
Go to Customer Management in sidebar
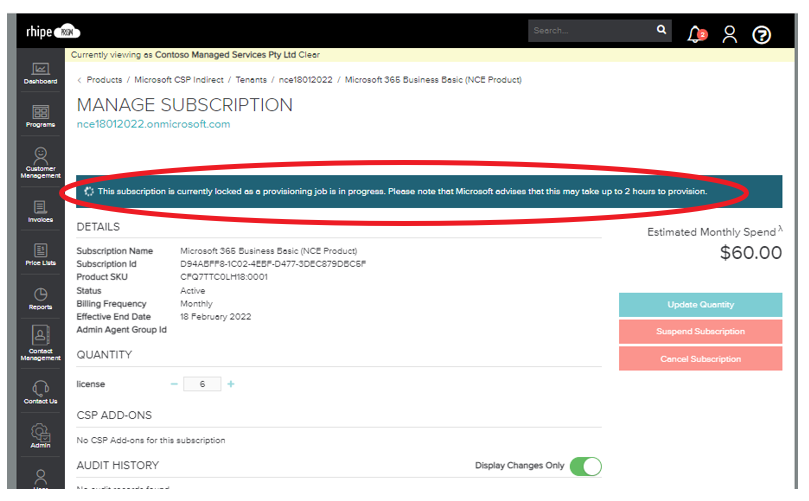pos(40,163)
